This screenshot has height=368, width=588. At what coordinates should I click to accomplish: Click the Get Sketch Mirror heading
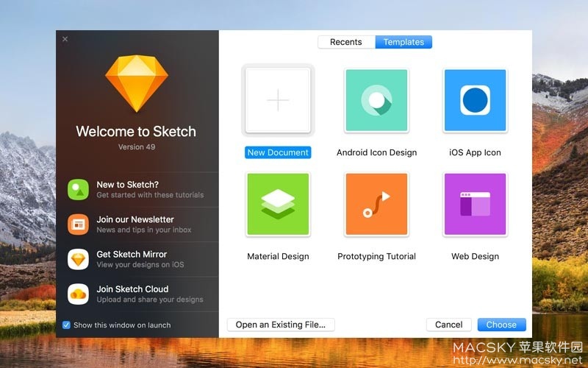click(132, 254)
